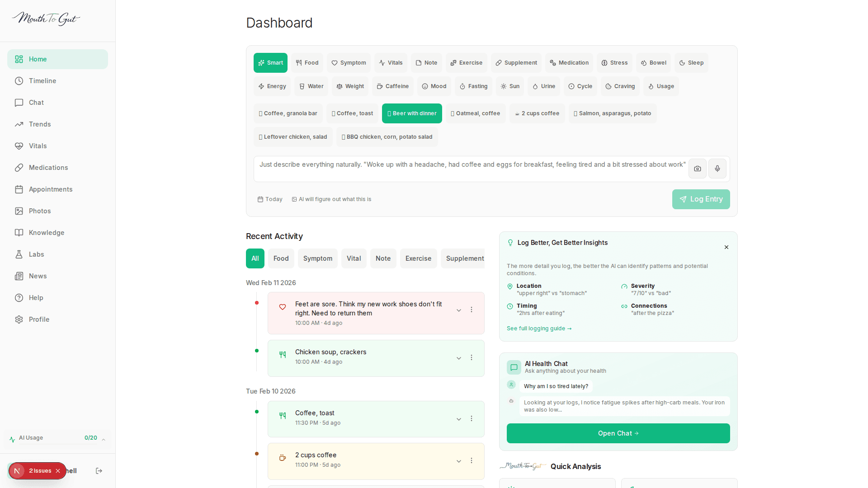This screenshot has height=488, width=868.
Task: Switch to the Symptom activity filter tab
Action: [x=317, y=258]
